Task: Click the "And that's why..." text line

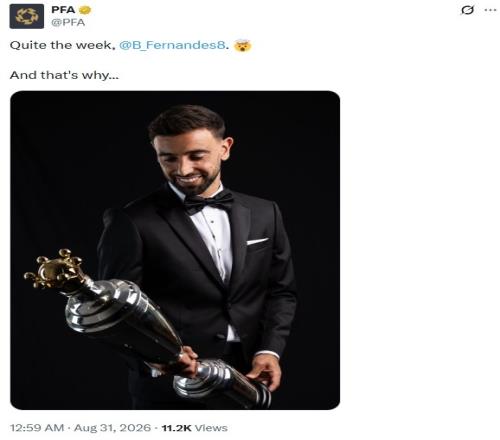Action: click(x=64, y=75)
